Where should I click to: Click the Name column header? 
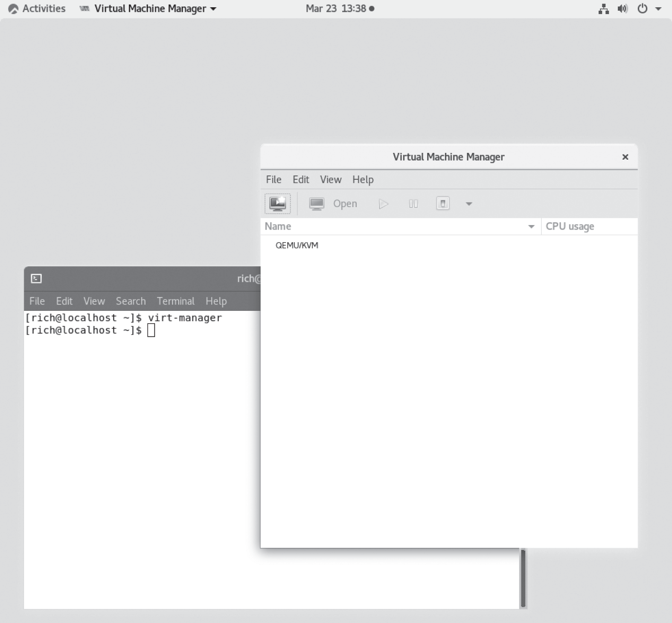[x=401, y=226]
